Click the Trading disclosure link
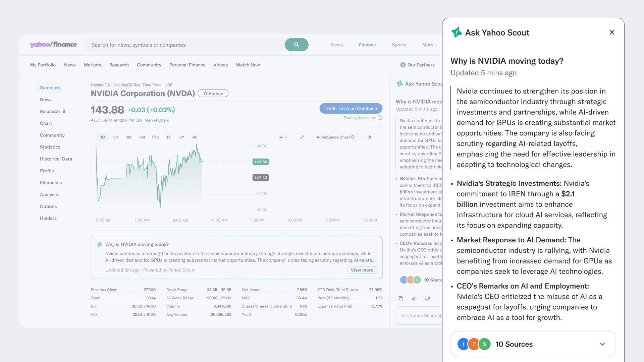The image size is (644, 362). tap(360, 118)
